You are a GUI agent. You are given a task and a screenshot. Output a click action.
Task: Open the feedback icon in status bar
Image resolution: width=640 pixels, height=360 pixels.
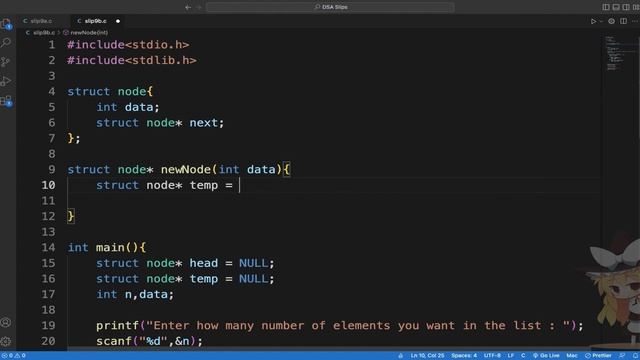pos(622,356)
